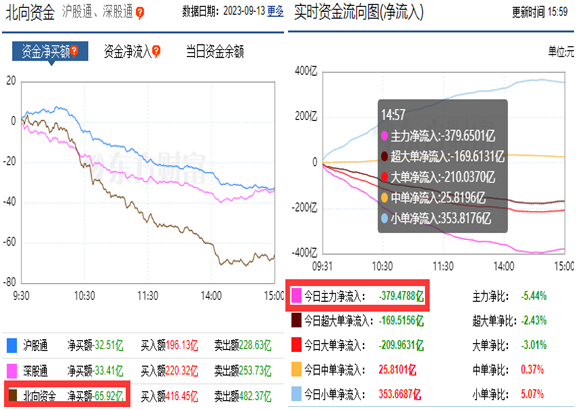Click the orange 今日中单净流入 swatch
The height and width of the screenshot is (410, 577).
coord(296,369)
